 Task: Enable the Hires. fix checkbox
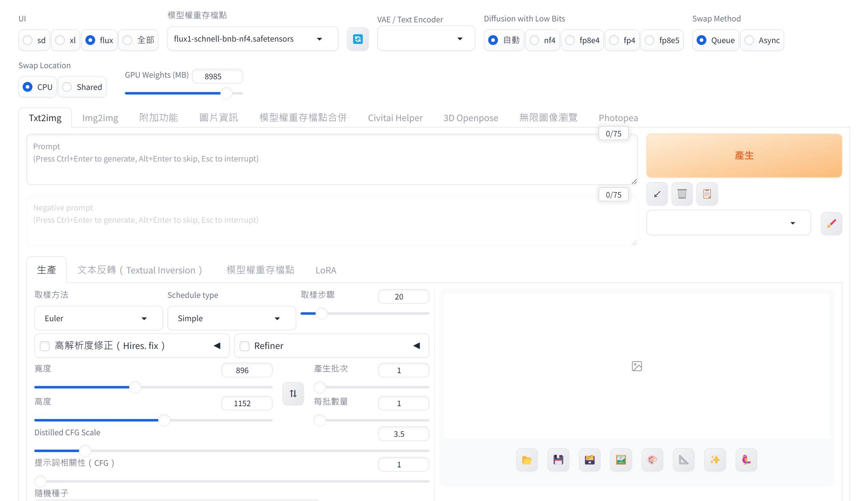pos(45,346)
